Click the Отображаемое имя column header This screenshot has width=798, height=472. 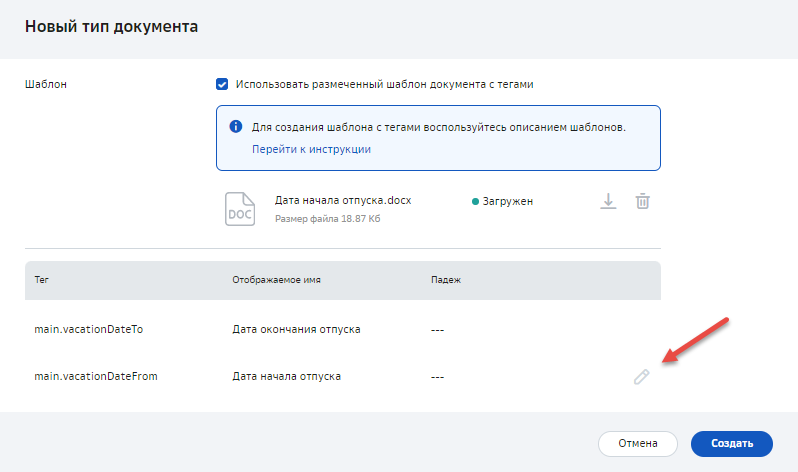276,280
